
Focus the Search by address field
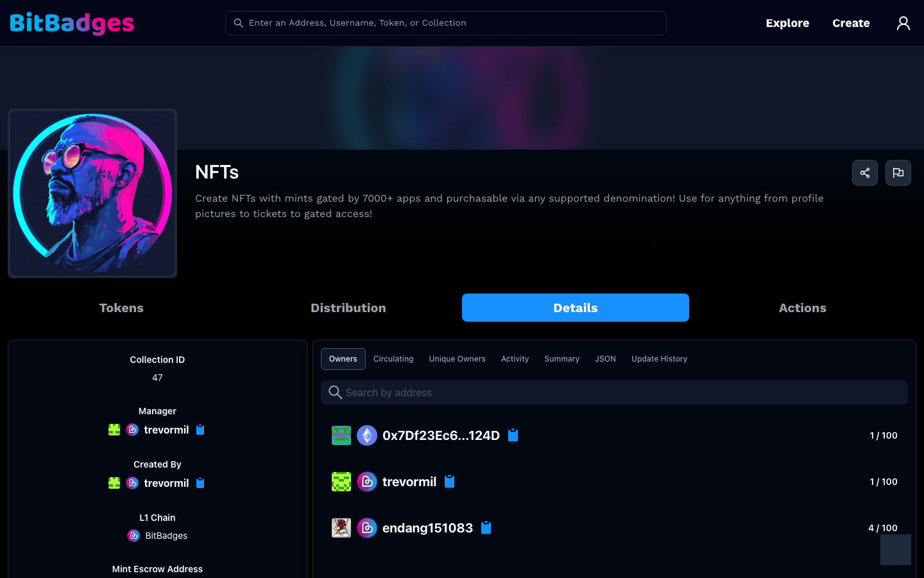(614, 392)
